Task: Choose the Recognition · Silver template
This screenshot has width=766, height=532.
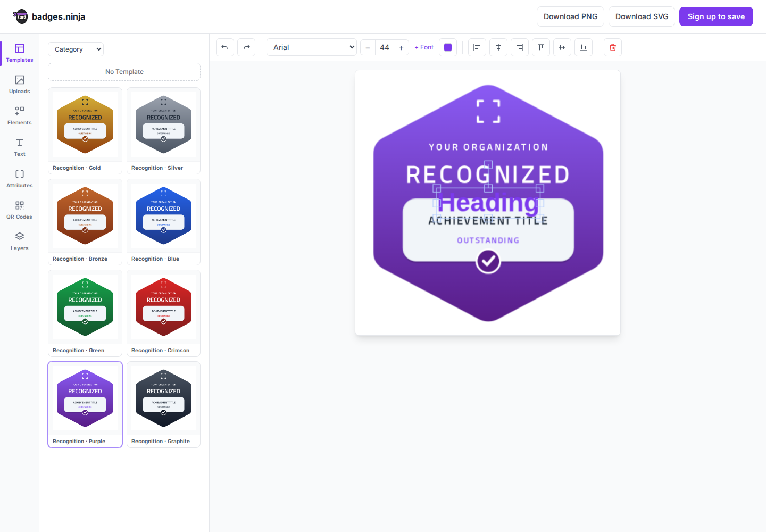Action: tap(163, 131)
